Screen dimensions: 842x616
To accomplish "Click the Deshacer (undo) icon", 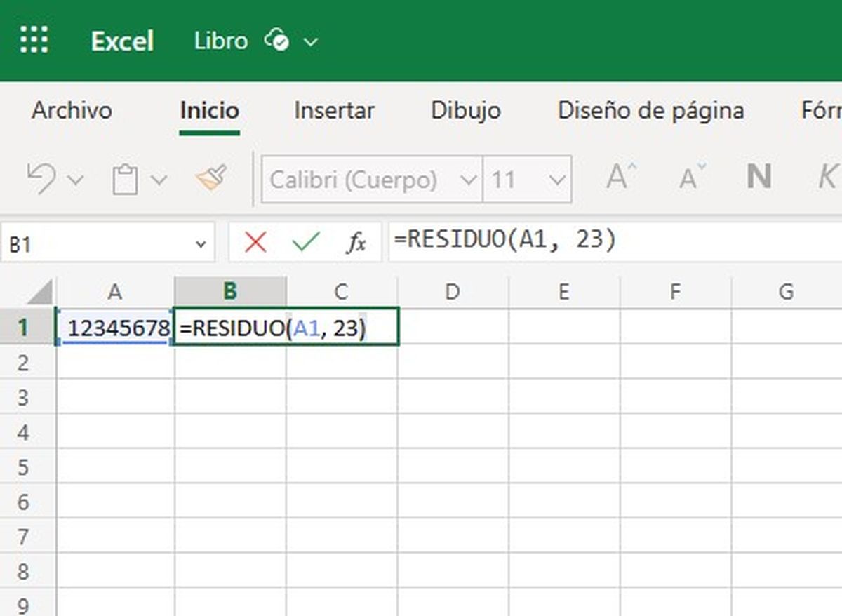I will [42, 178].
